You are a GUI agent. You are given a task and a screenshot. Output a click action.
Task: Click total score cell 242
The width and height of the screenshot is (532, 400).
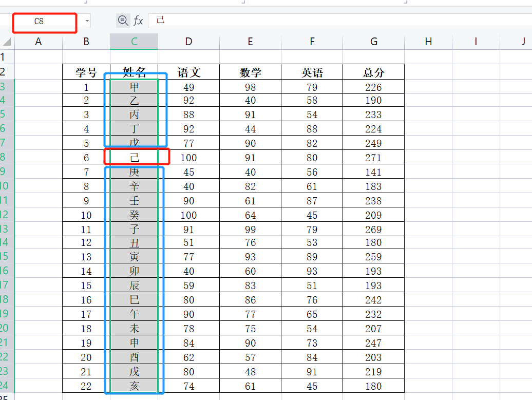pos(373,299)
